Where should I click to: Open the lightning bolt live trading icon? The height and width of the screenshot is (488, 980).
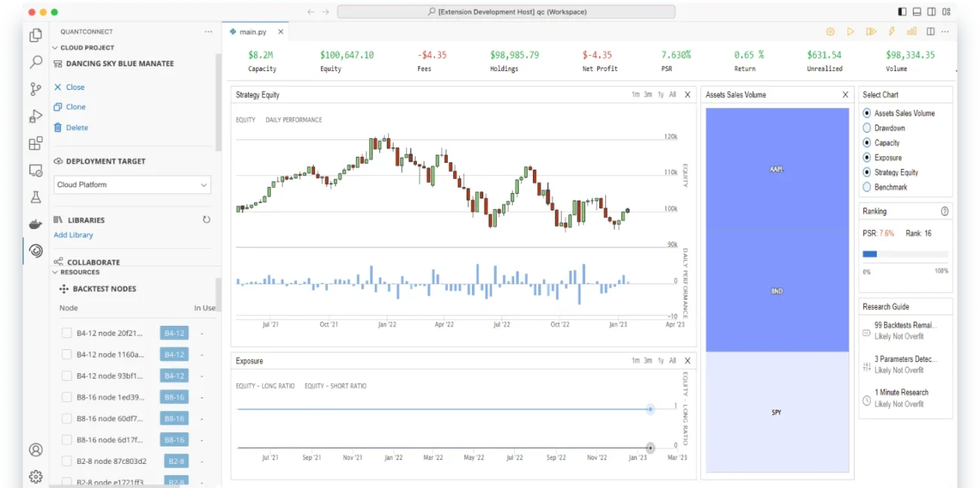893,31
